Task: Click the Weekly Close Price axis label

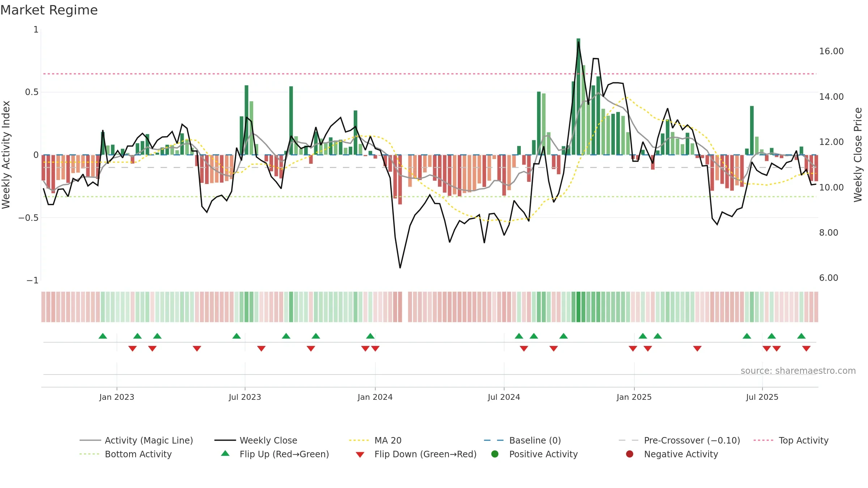Action: (858, 155)
